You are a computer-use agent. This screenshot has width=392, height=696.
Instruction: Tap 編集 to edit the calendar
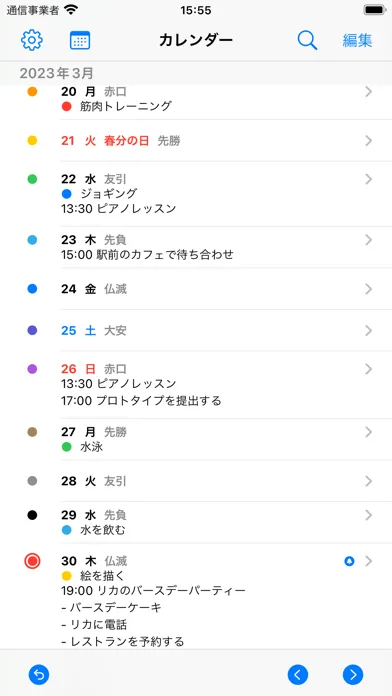pyautogui.click(x=357, y=40)
